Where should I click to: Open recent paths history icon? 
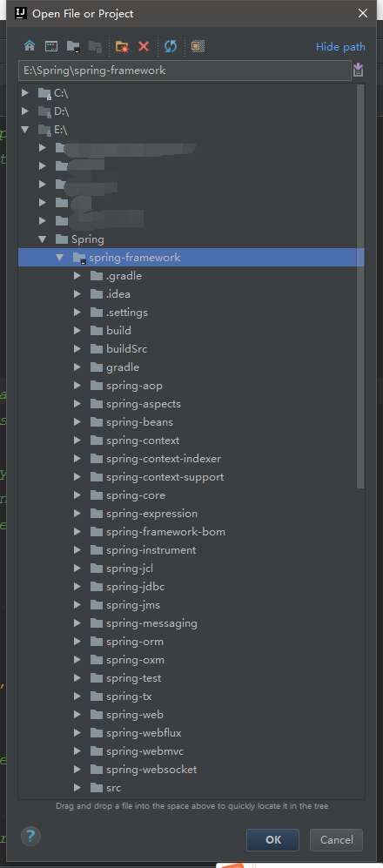coord(358,71)
